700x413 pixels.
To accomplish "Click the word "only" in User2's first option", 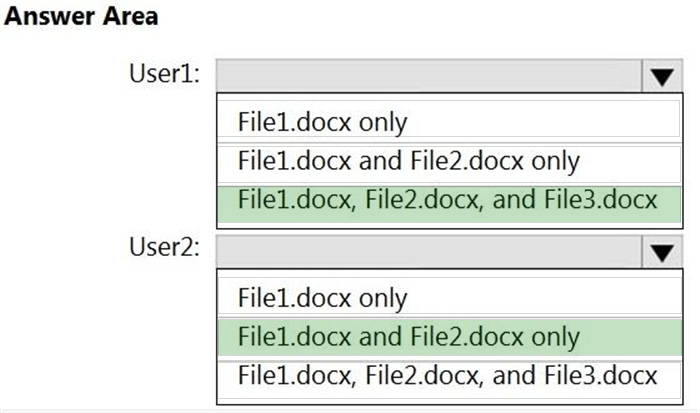I will [383, 299].
